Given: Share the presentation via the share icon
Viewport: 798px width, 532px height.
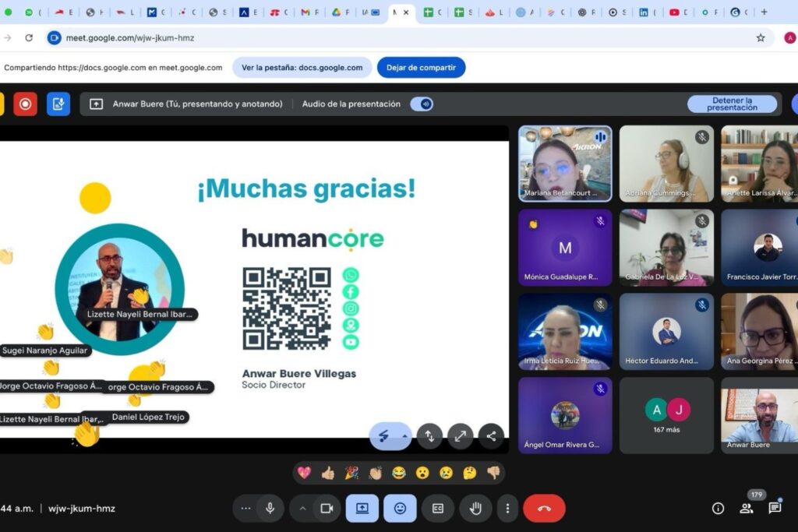Looking at the screenshot, I should tap(492, 436).
